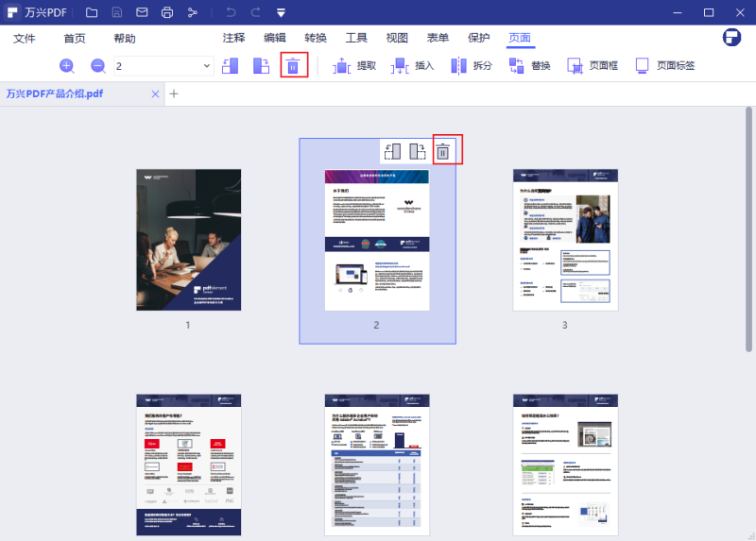This screenshot has height=541, width=756.
Task: Open the 文件 menu
Action: 25,39
